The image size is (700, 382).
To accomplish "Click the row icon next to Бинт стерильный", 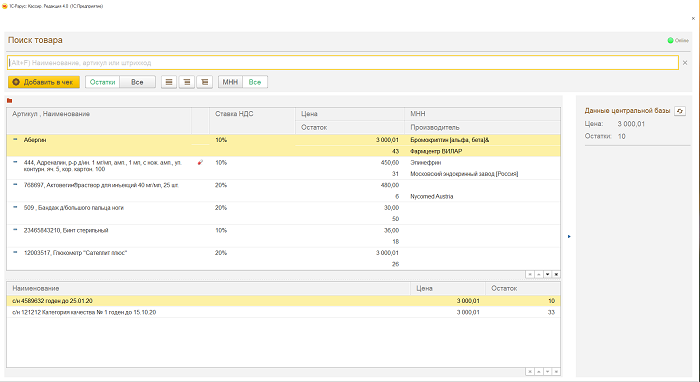I will (15, 230).
